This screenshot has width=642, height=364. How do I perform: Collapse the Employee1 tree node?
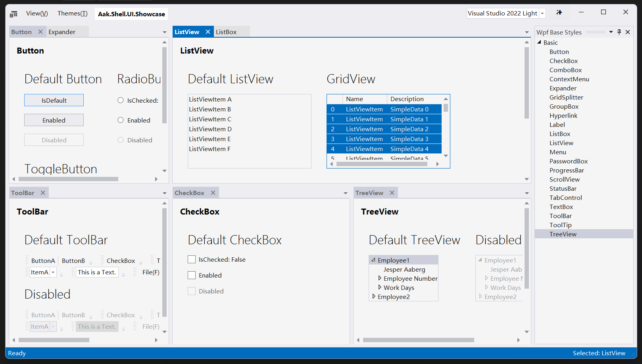(x=373, y=260)
